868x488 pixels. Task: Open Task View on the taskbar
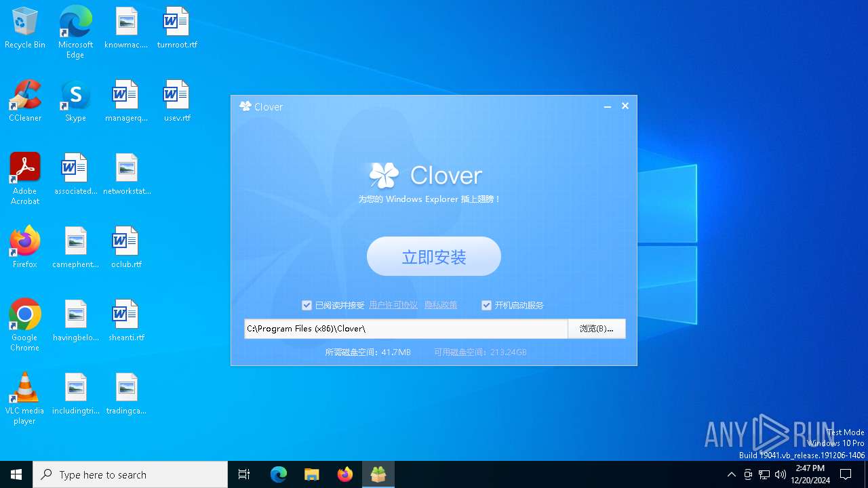coord(244,474)
